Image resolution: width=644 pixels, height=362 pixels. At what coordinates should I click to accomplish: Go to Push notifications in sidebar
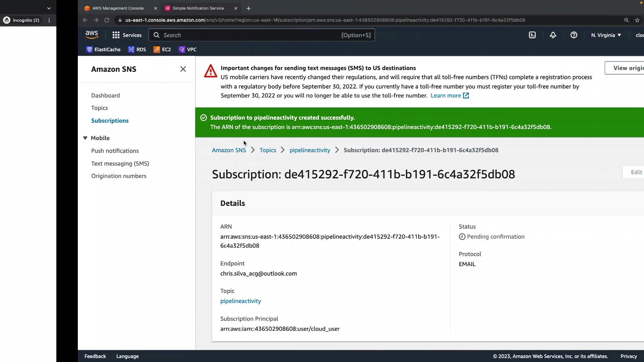115,151
